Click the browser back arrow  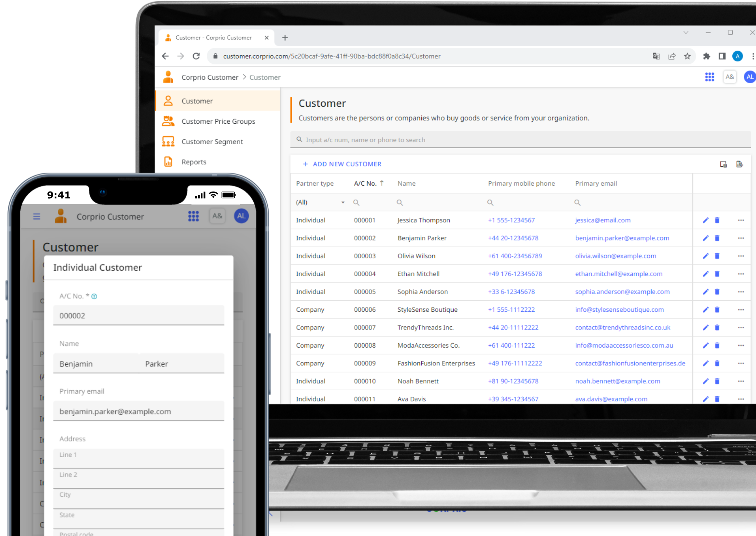coord(165,56)
